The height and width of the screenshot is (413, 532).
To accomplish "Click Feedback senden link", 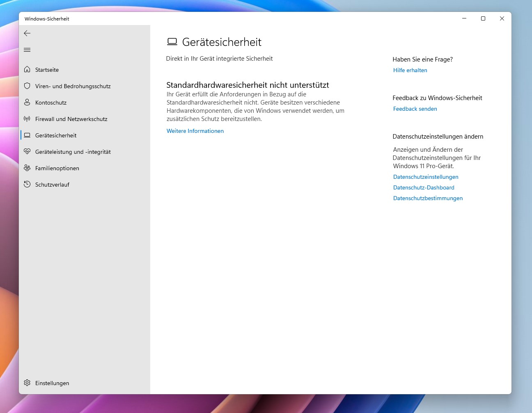I will click(415, 109).
